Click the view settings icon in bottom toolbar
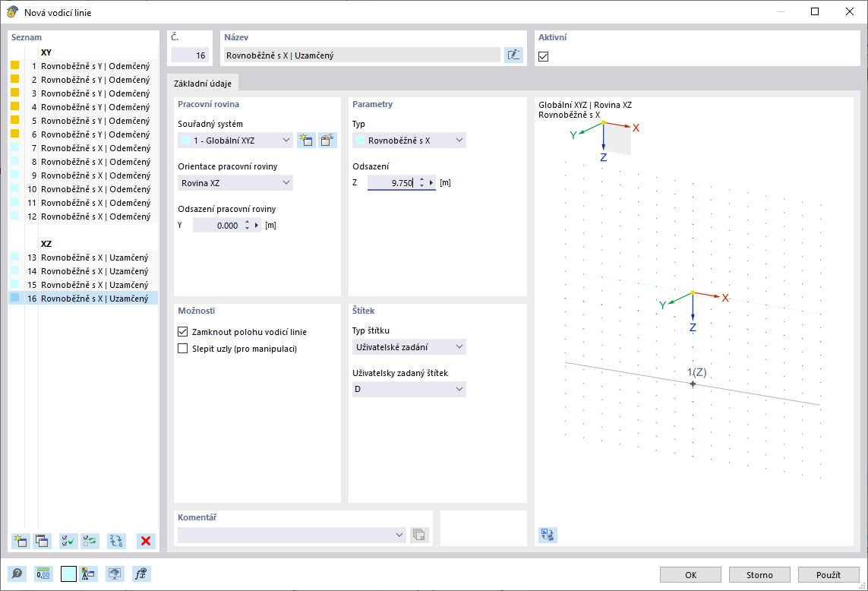868x591 pixels. tap(115, 574)
